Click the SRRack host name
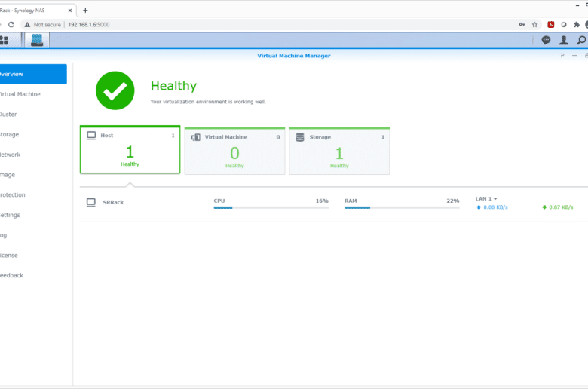 [113, 202]
